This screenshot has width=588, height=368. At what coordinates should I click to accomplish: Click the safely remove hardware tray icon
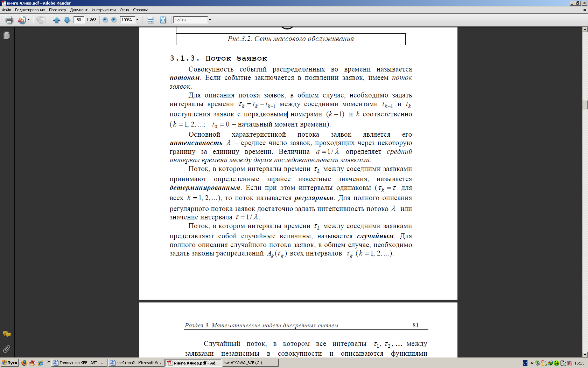coord(538,363)
